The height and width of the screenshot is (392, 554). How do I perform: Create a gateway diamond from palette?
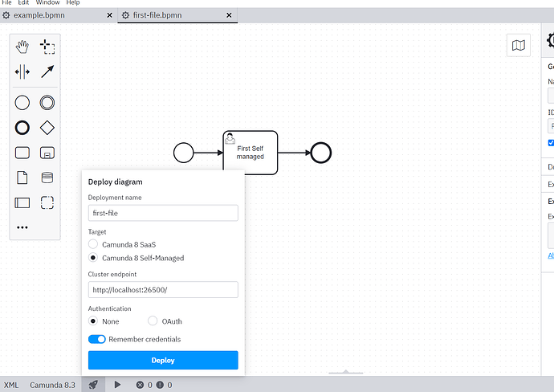[47, 128]
